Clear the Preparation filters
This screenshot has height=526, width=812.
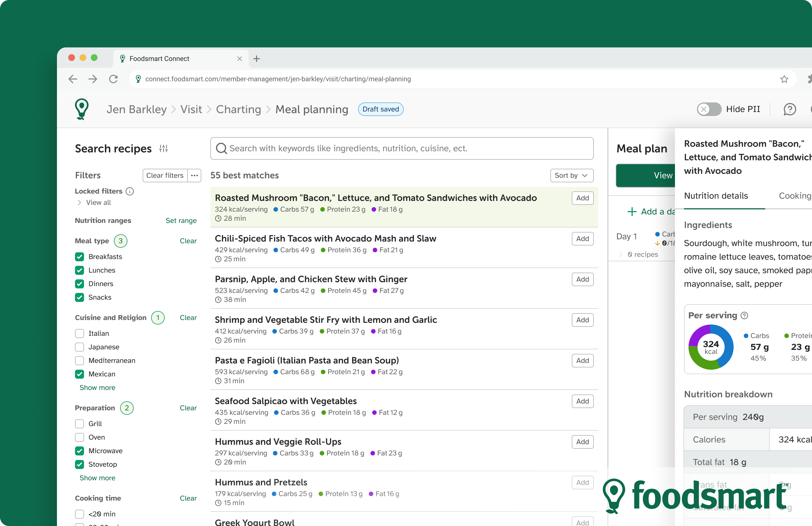[x=188, y=408]
